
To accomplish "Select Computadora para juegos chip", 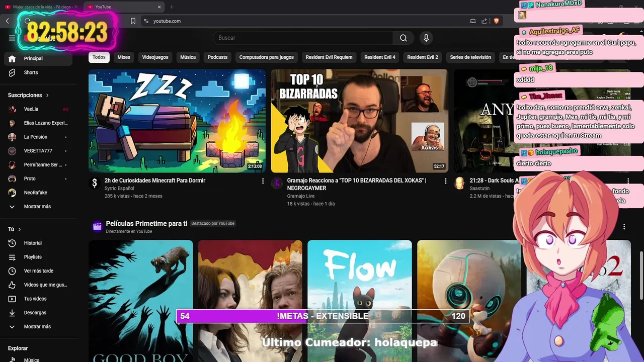I will coord(266,57).
